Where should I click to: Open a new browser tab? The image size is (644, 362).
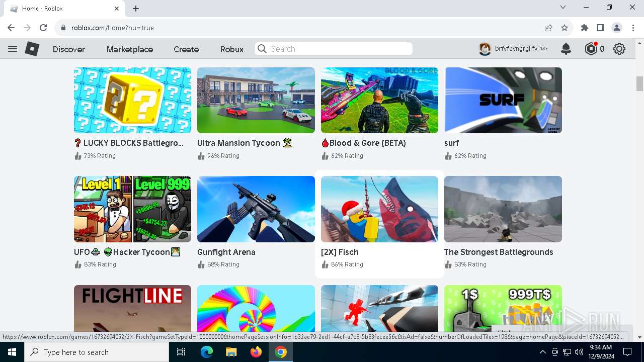(x=136, y=9)
